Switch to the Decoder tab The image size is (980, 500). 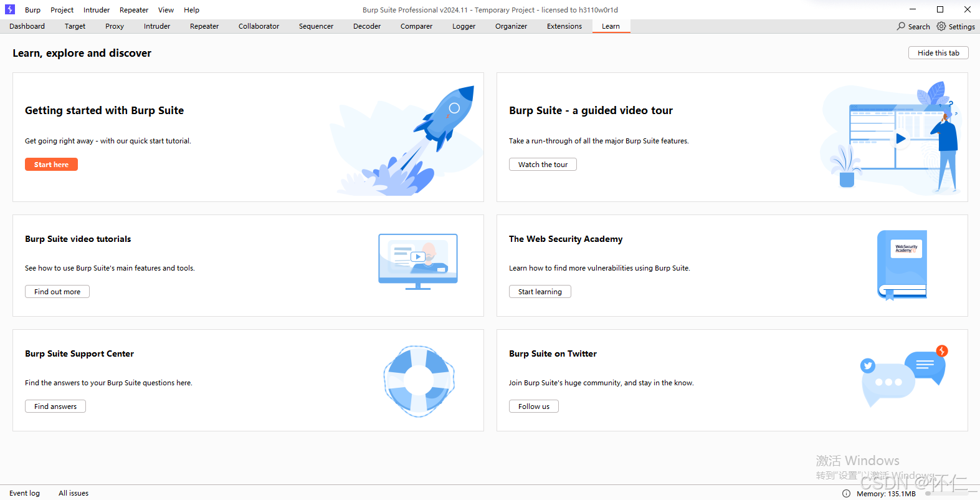click(367, 26)
